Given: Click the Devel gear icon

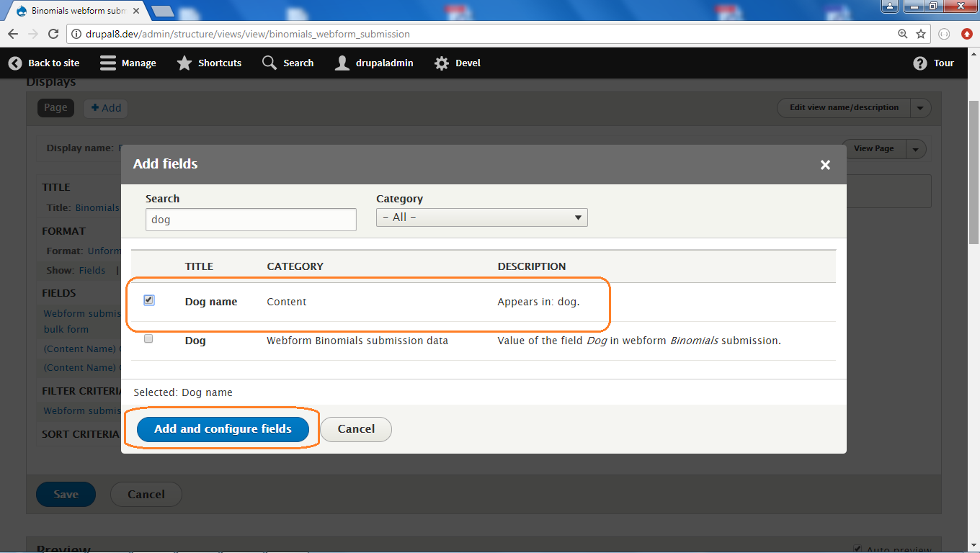Looking at the screenshot, I should pyautogui.click(x=441, y=63).
